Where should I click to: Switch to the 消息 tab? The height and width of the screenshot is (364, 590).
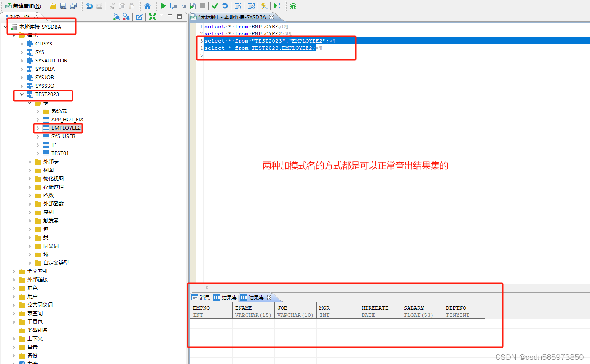coord(201,297)
